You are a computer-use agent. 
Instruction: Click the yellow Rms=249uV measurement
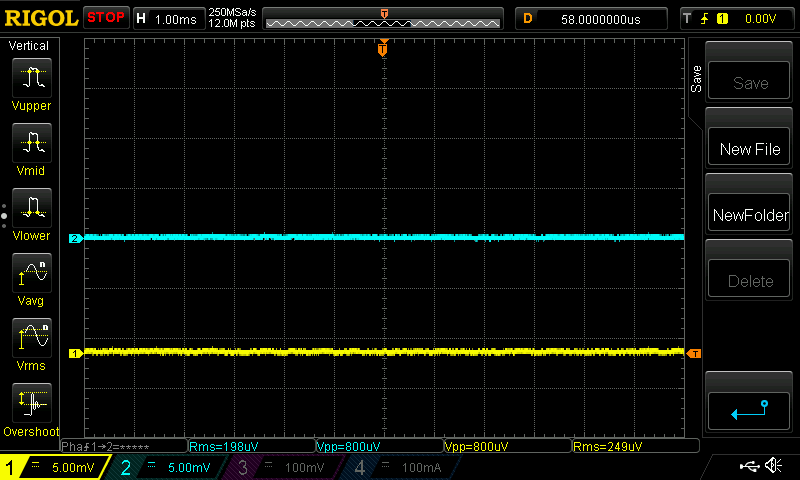[636, 446]
